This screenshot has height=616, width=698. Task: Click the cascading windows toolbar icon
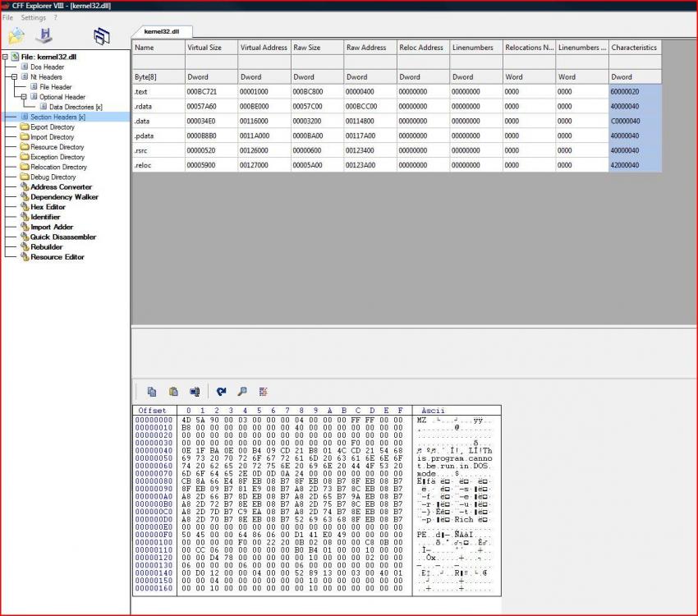(101, 36)
